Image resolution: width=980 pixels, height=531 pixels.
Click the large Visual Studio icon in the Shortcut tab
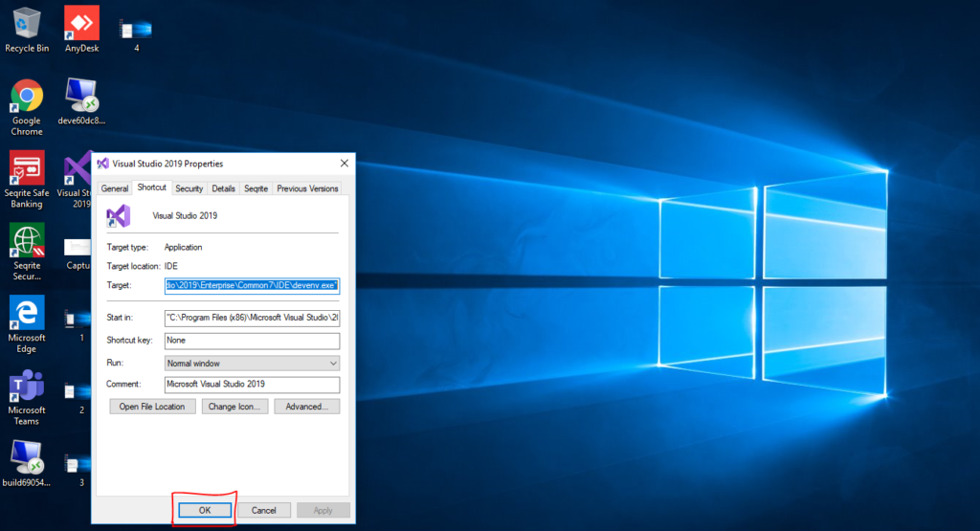click(x=118, y=216)
